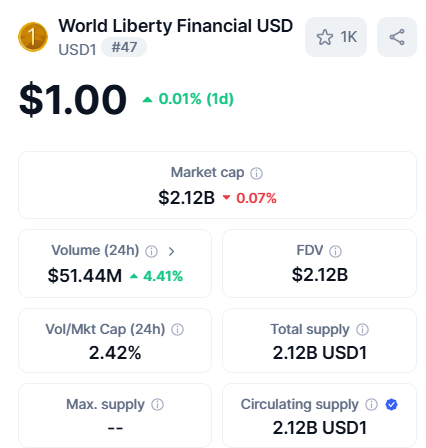Click the USD1 ticker symbol
Image resolution: width=426 pixels, height=448 pixels.
tap(77, 50)
